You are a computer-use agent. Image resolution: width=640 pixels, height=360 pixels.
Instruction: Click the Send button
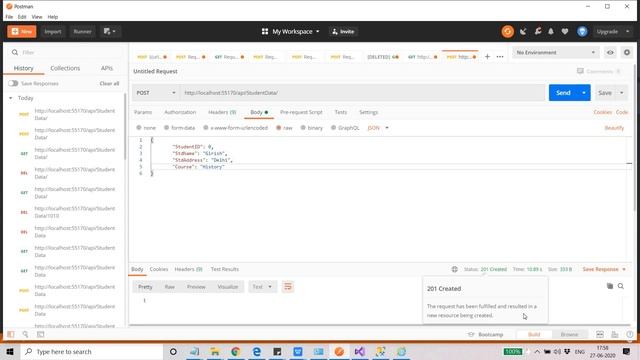563,93
